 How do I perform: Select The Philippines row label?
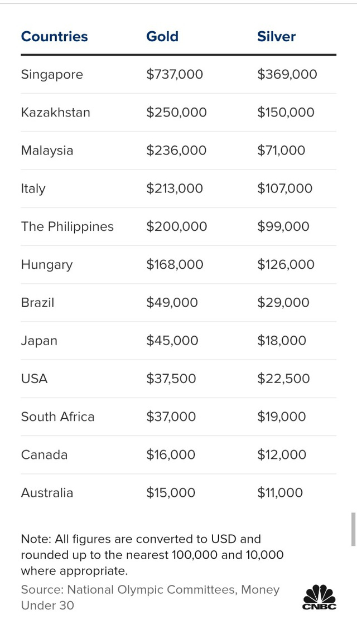[x=67, y=226]
